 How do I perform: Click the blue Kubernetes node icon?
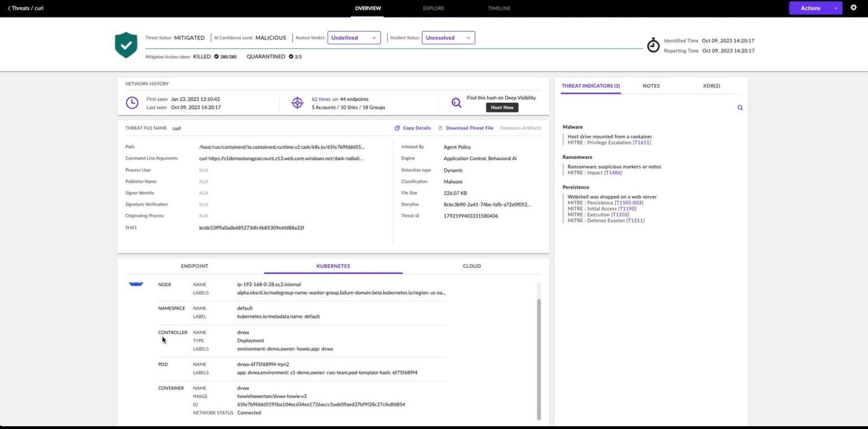(136, 284)
